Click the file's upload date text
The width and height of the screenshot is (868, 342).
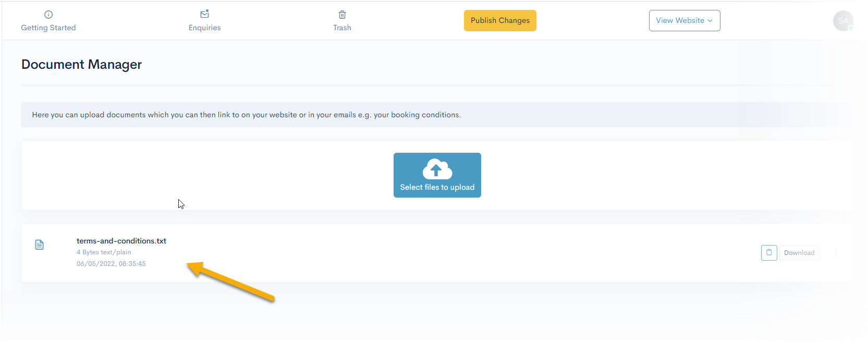coord(111,264)
